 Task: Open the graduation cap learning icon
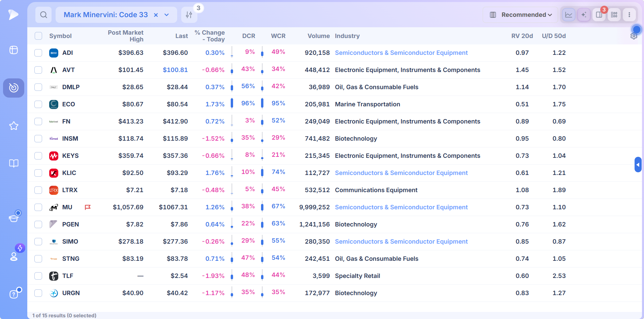[x=13, y=218]
